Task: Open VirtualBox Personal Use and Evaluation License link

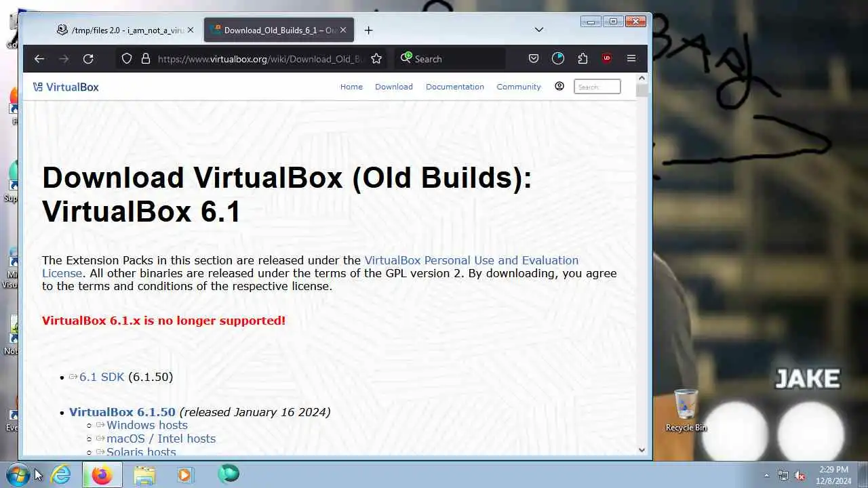Action: [x=310, y=266]
